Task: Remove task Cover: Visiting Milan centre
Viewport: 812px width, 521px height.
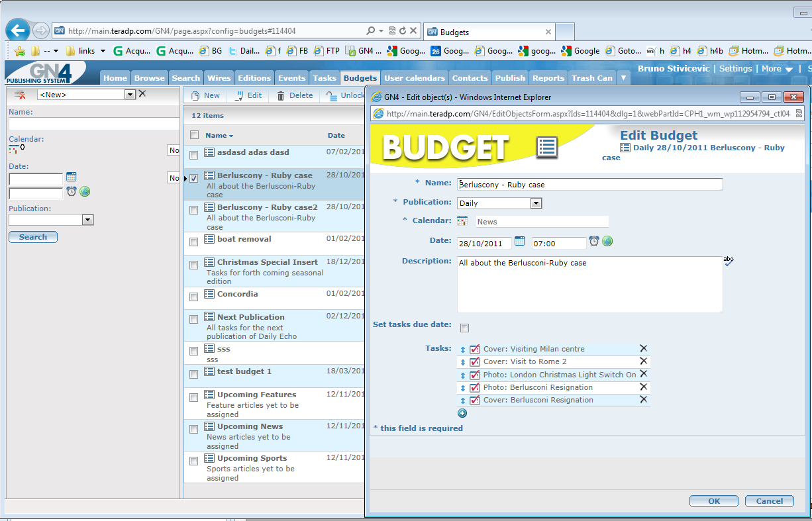Action: coord(643,349)
